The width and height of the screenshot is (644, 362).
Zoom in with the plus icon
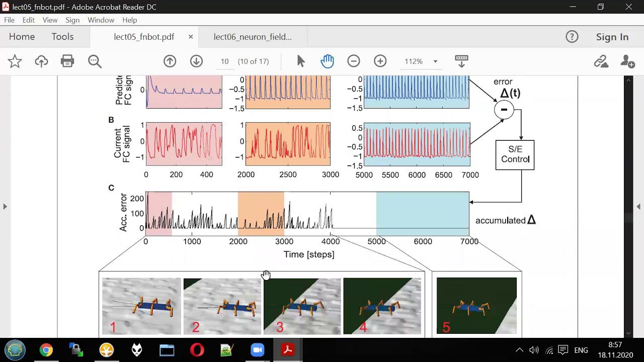pos(380,61)
